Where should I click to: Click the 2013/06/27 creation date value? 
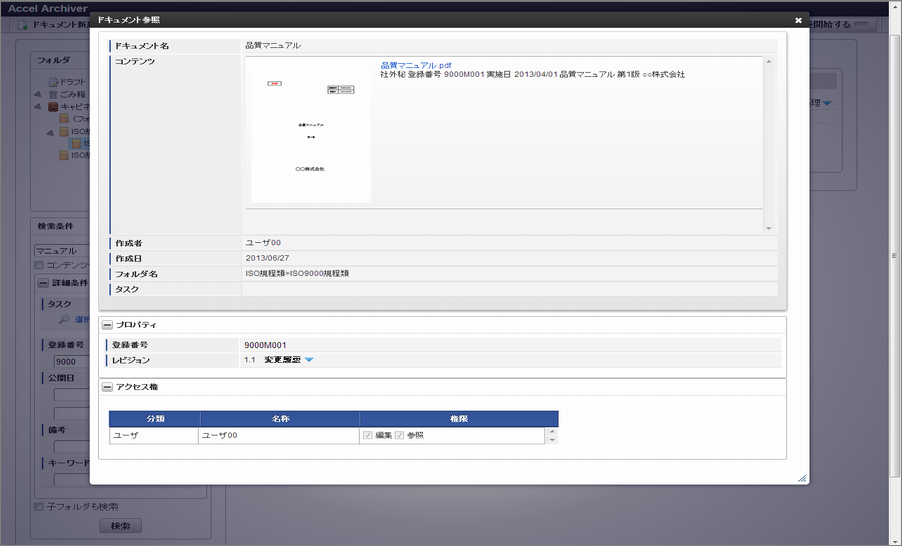tap(267, 258)
